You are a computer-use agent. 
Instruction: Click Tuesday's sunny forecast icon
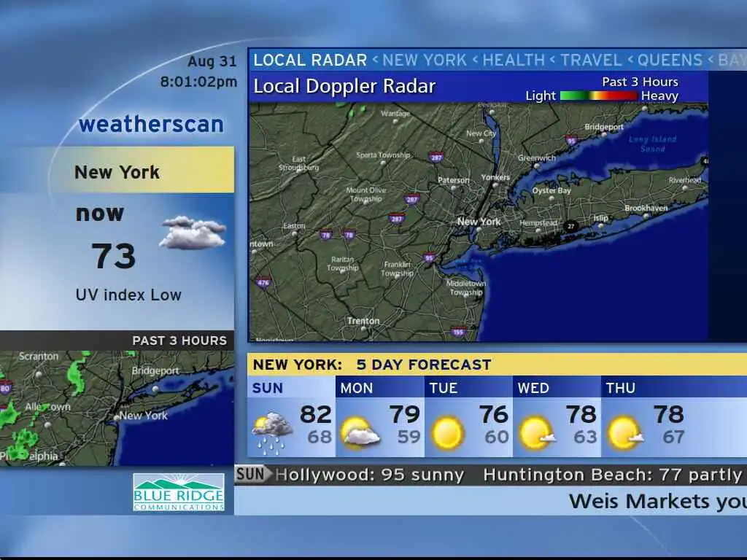[x=447, y=433]
